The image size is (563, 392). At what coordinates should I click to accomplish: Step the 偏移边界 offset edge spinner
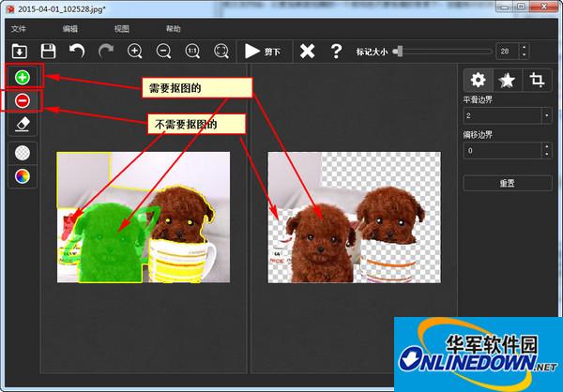(546, 150)
